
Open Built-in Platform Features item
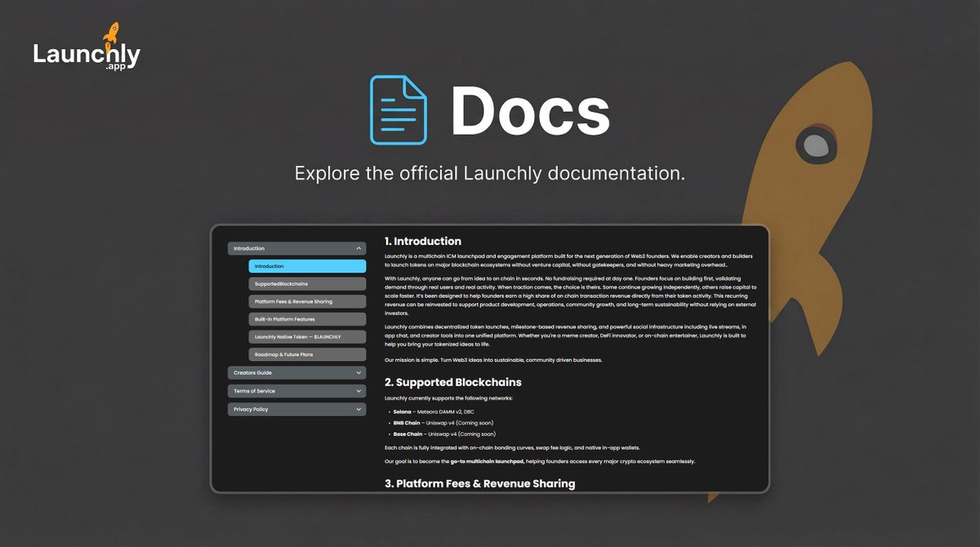[307, 319]
